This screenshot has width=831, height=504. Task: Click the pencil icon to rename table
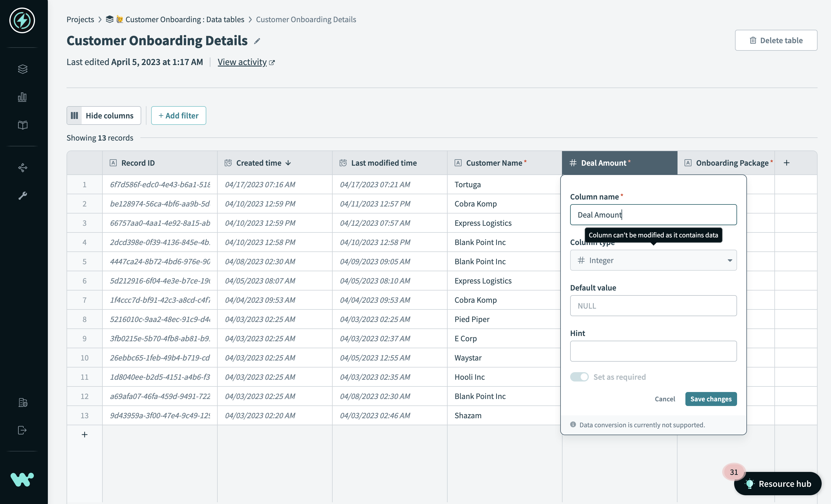point(257,41)
